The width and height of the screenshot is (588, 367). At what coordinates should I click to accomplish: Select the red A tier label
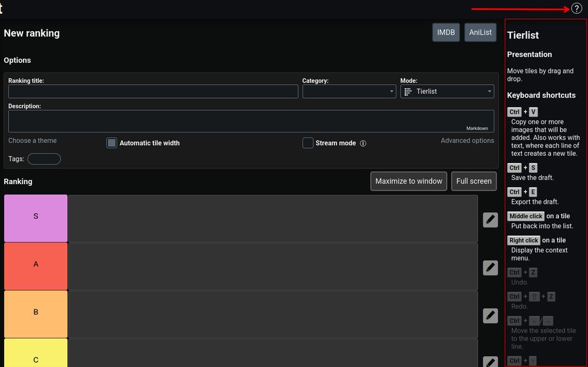(36, 266)
